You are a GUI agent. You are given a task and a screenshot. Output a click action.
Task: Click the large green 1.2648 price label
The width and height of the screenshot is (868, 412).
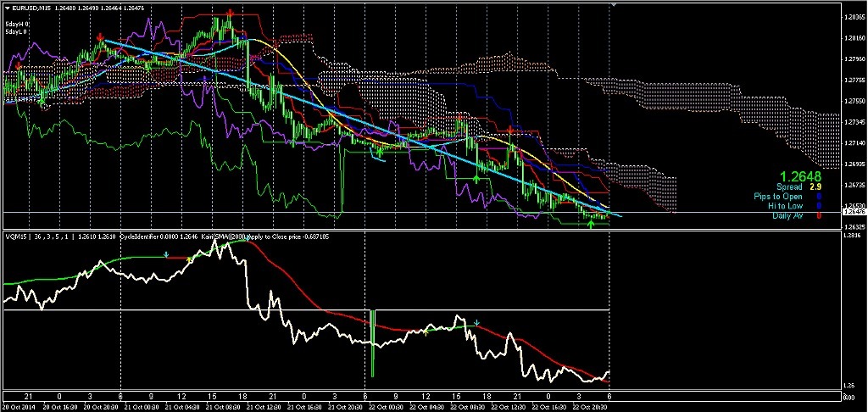[802, 176]
